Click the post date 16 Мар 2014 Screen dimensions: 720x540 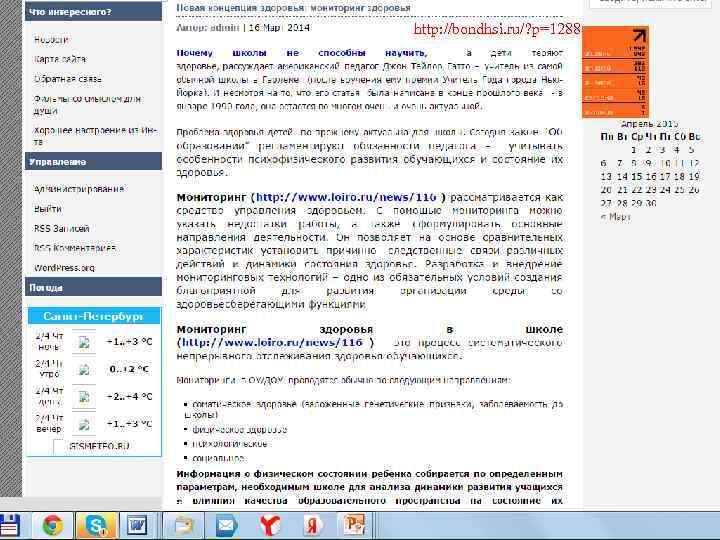279,28
